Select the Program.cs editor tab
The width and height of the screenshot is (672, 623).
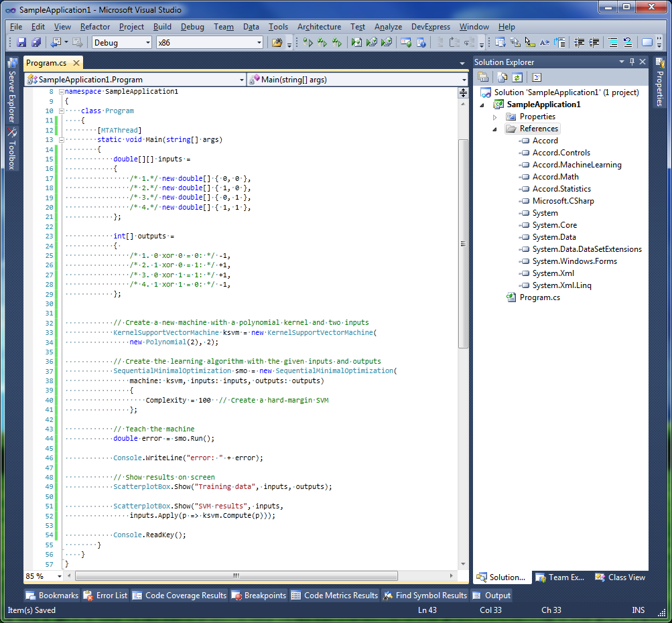coord(46,63)
